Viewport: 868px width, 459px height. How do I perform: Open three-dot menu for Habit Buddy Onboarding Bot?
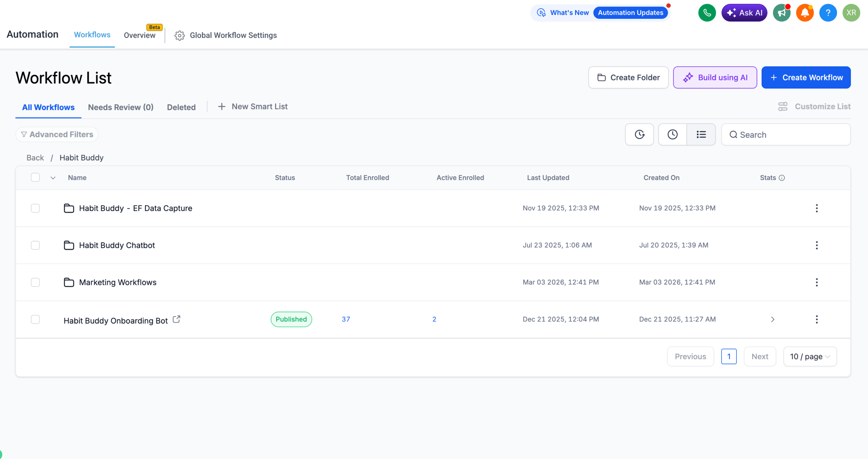coord(817,319)
